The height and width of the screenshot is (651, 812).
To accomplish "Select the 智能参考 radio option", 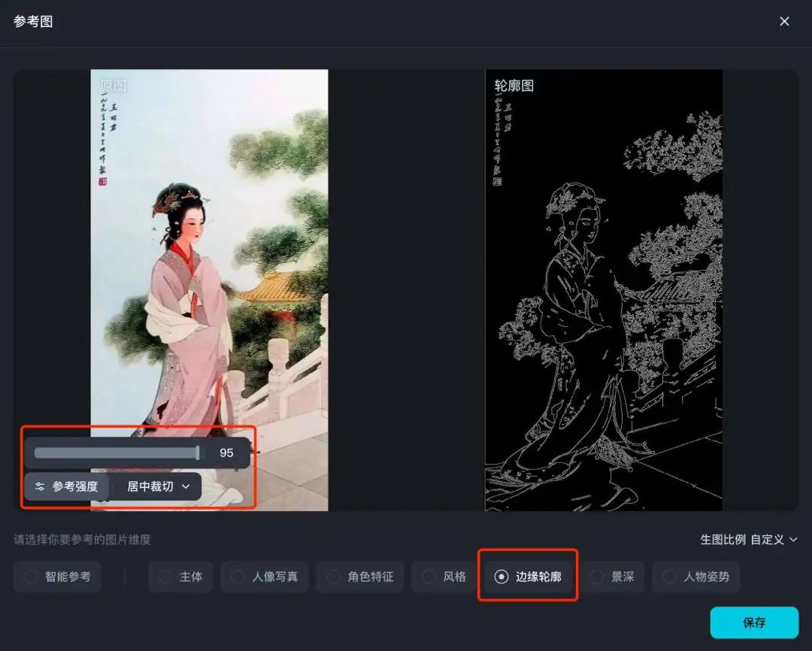I will click(57, 577).
